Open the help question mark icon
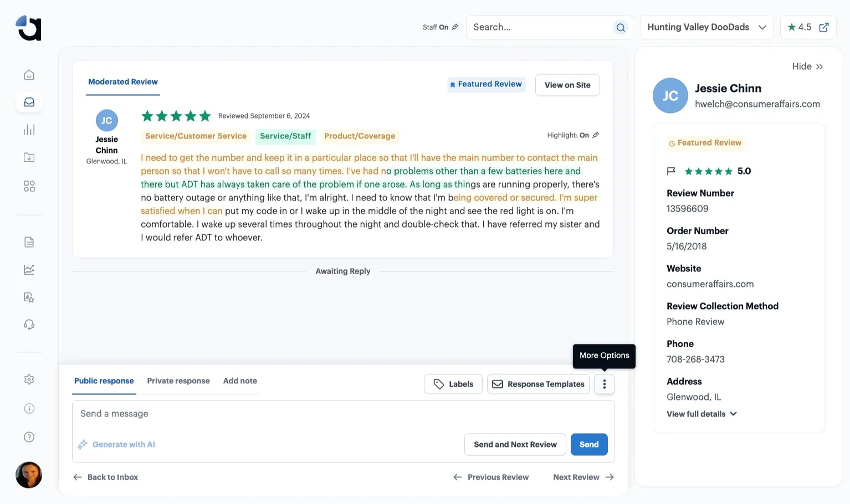 coord(29,437)
